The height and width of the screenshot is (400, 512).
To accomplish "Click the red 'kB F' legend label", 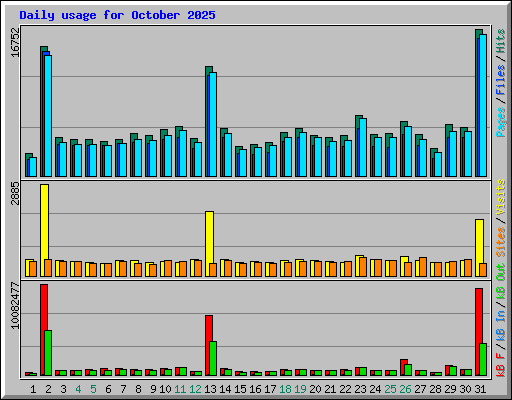I will (x=501, y=365).
